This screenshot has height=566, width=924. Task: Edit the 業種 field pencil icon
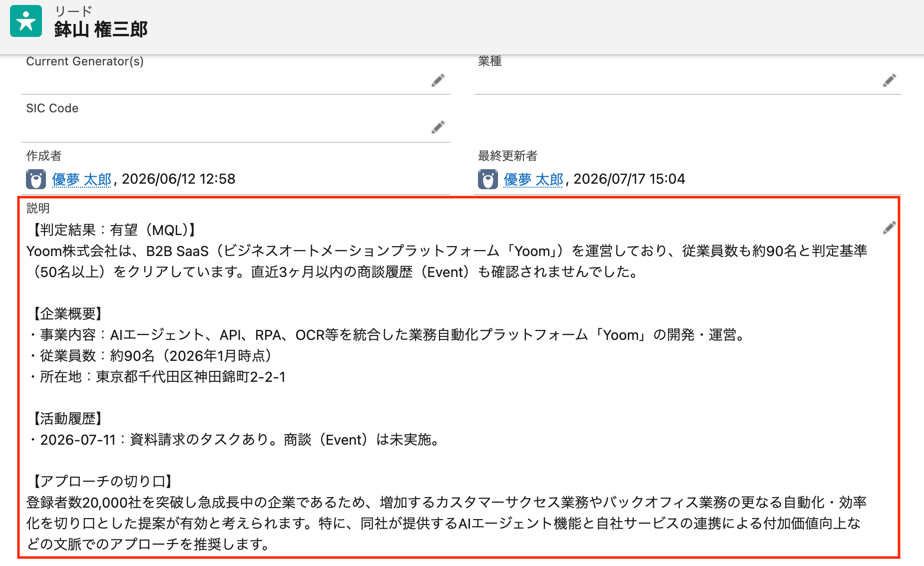click(x=889, y=80)
